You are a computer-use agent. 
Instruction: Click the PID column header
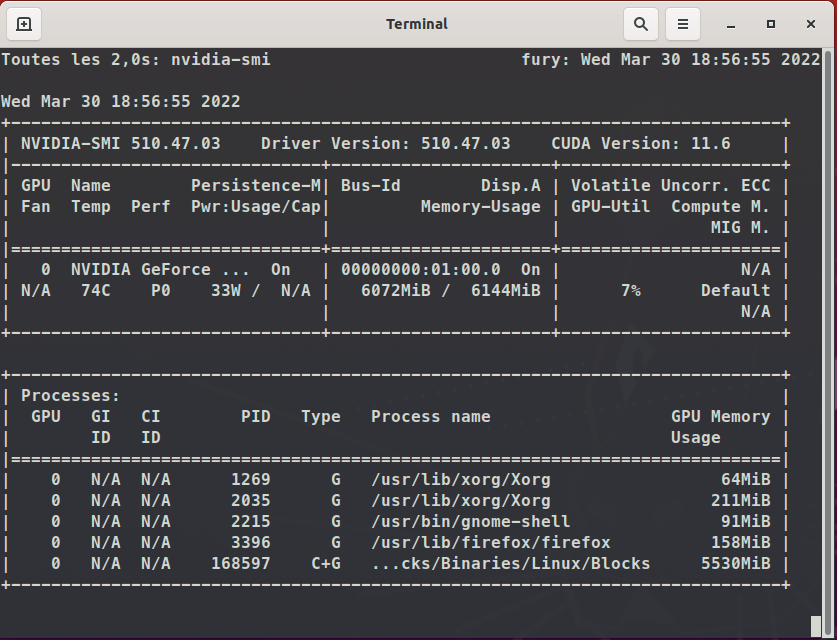256,416
